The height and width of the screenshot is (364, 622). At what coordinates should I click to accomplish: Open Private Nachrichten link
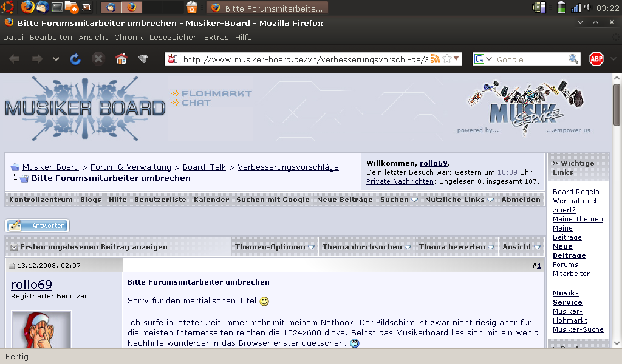(400, 181)
